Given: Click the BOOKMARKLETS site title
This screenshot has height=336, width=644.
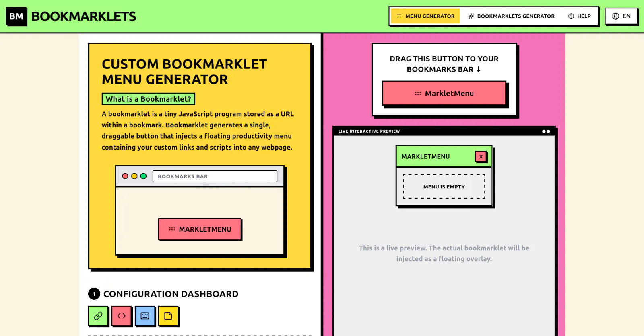Looking at the screenshot, I should click(x=84, y=16).
